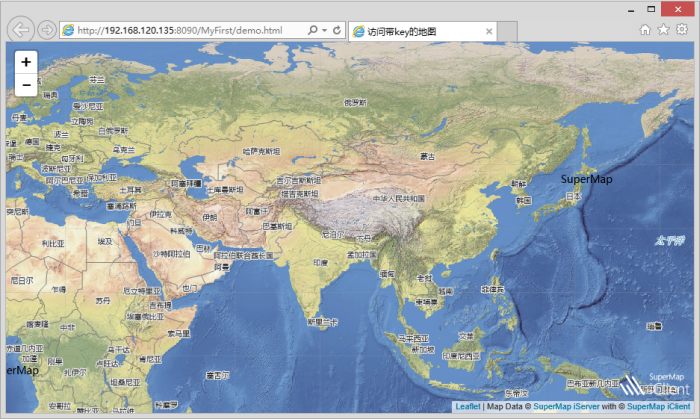The height and width of the screenshot is (419, 700).
Task: Click the address bar URL field
Action: coord(190,31)
